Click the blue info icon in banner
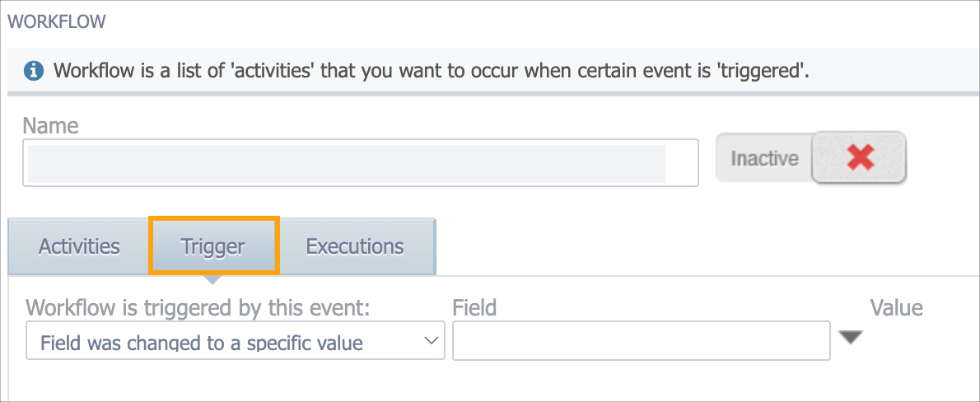The image size is (980, 402). 33,71
